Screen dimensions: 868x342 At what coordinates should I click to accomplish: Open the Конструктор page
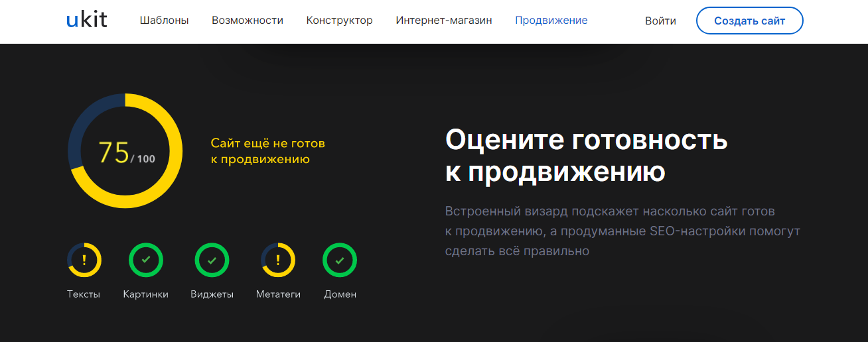[339, 21]
